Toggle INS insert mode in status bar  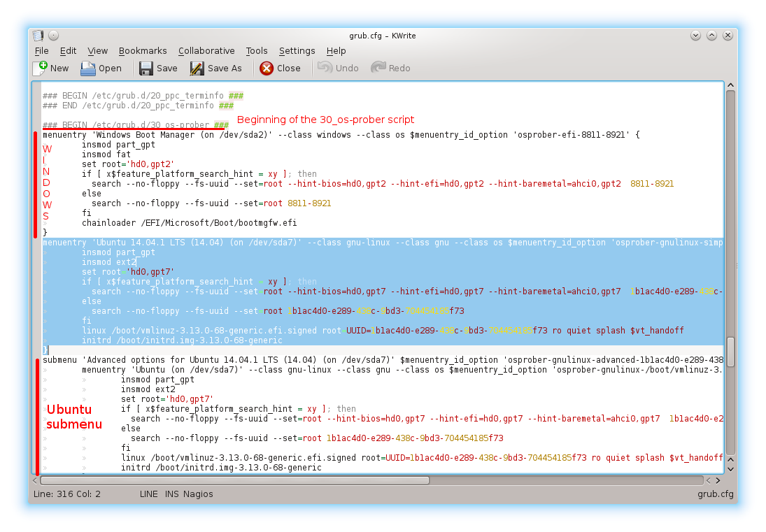(x=172, y=494)
